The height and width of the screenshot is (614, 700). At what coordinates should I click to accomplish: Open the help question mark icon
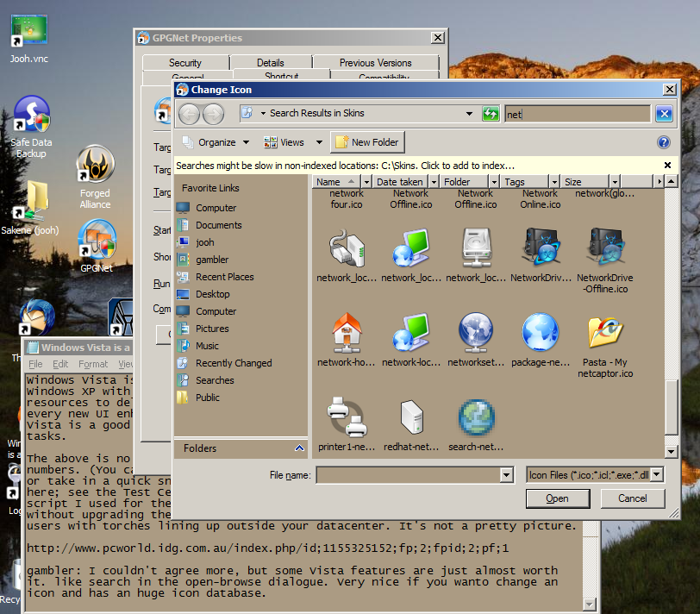[664, 142]
